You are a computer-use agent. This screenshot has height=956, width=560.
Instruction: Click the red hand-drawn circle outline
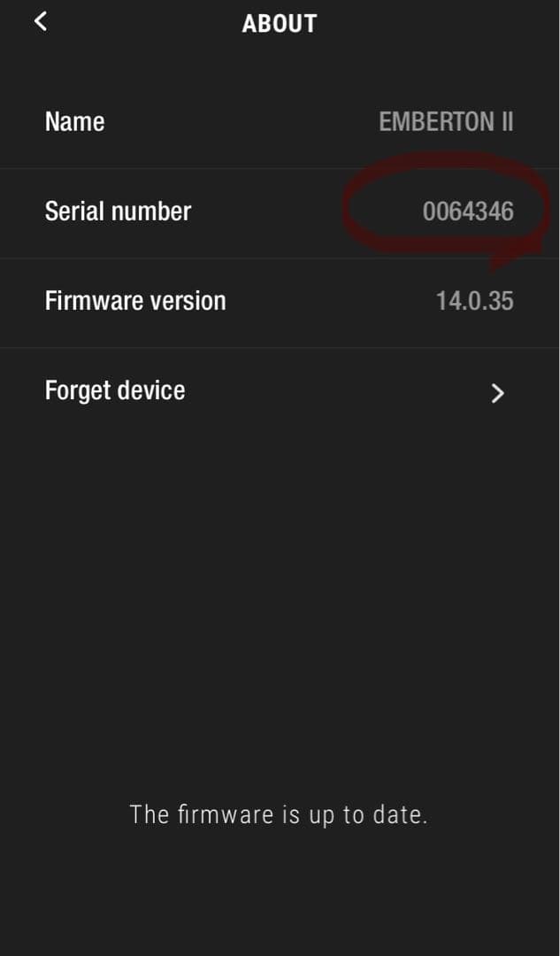[x=446, y=204]
